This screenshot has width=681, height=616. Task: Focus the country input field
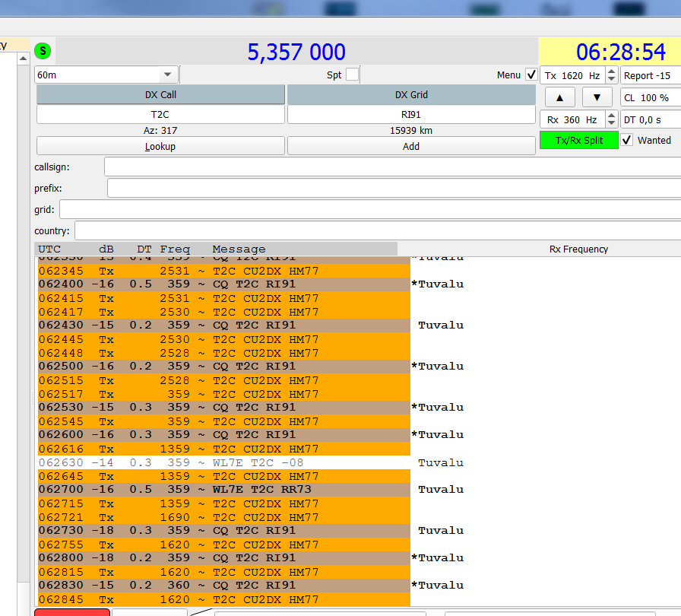coord(378,230)
